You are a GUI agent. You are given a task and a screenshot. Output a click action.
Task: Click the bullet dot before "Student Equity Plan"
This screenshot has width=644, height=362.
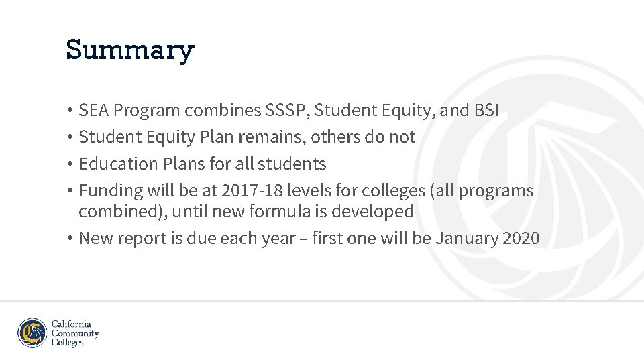pos(70,137)
